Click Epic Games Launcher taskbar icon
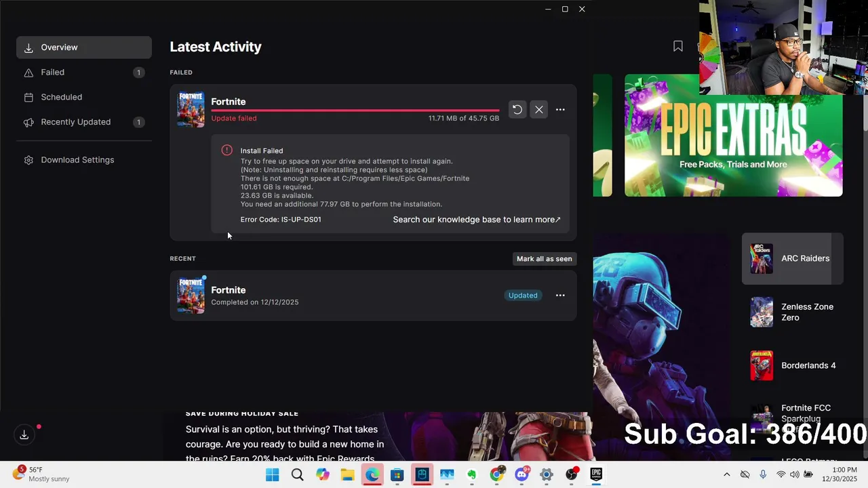 click(x=597, y=474)
